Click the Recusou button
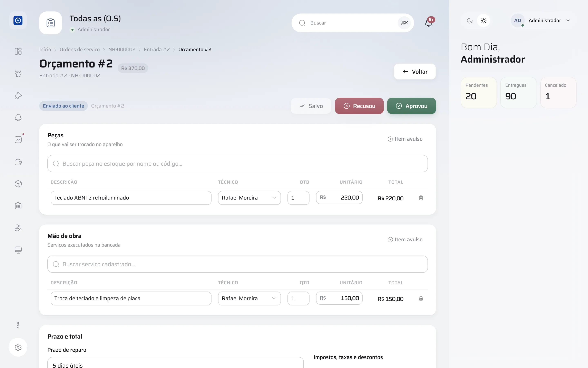The image size is (588, 368). click(x=359, y=106)
